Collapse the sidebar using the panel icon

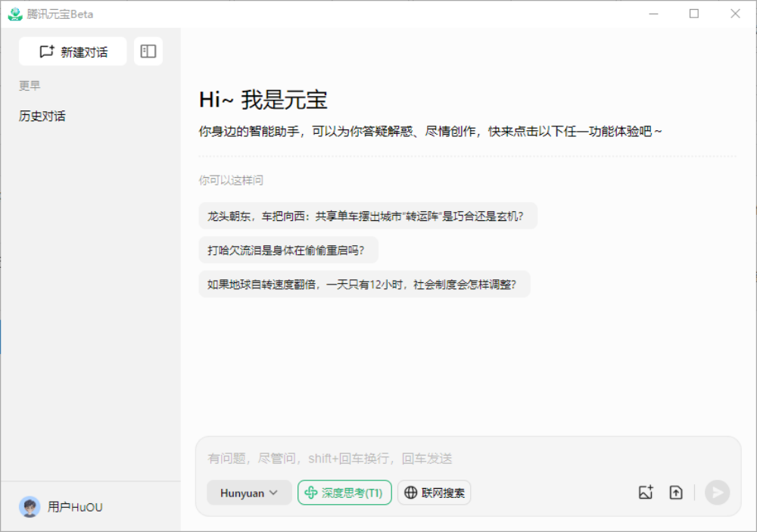(148, 51)
